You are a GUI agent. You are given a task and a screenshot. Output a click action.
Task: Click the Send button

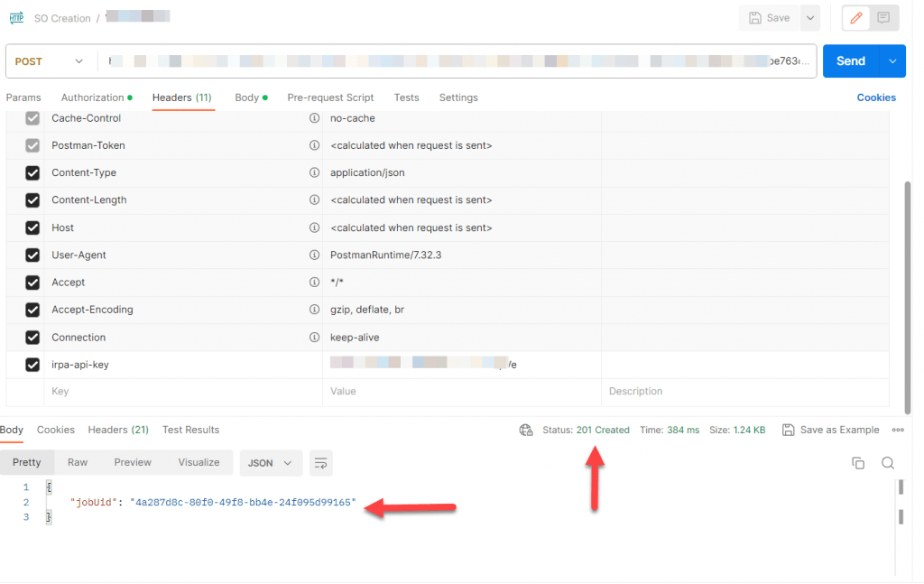tap(850, 61)
